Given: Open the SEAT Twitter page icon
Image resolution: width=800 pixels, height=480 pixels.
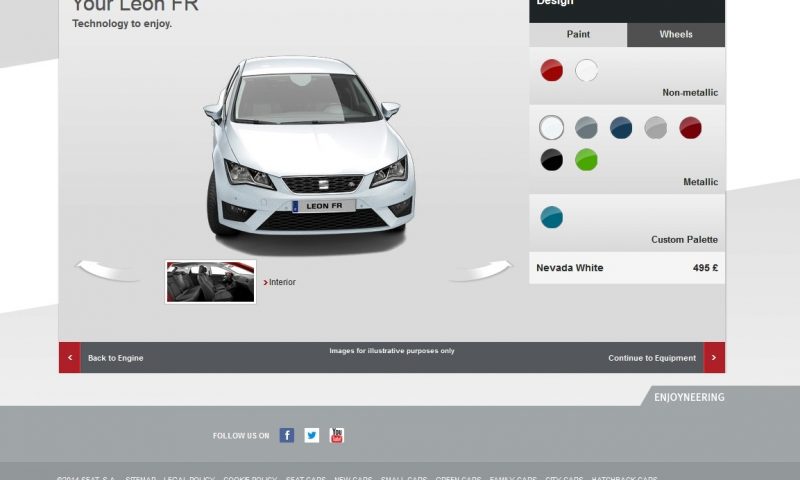Looking at the screenshot, I should pos(312,435).
